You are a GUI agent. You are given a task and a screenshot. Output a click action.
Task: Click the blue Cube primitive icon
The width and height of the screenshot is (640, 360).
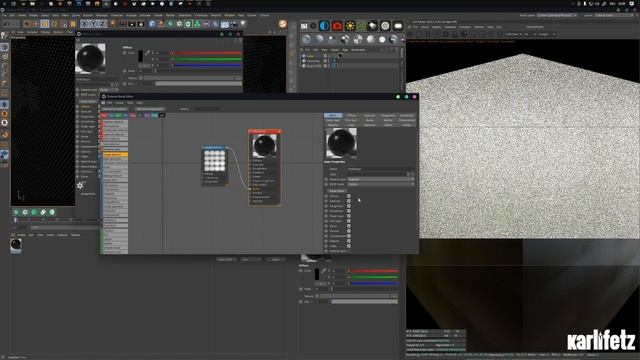(152, 24)
